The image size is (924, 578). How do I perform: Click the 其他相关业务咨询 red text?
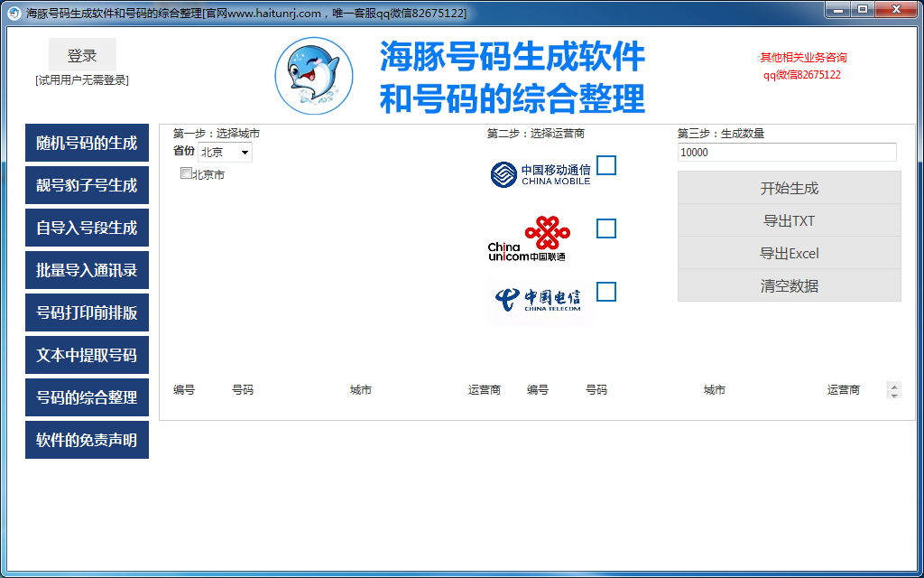coord(803,57)
